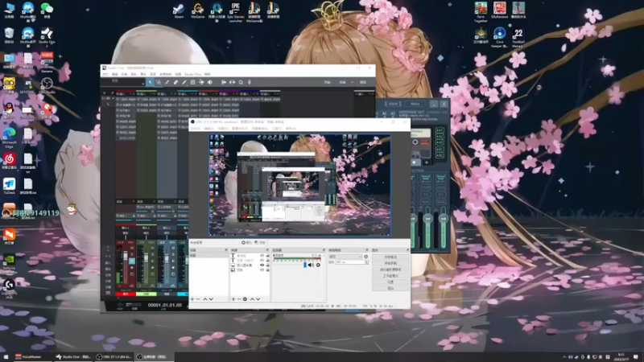Expand track list dropdown in Studio One console
The height and width of the screenshot is (362, 644).
pyautogui.click(x=113, y=98)
